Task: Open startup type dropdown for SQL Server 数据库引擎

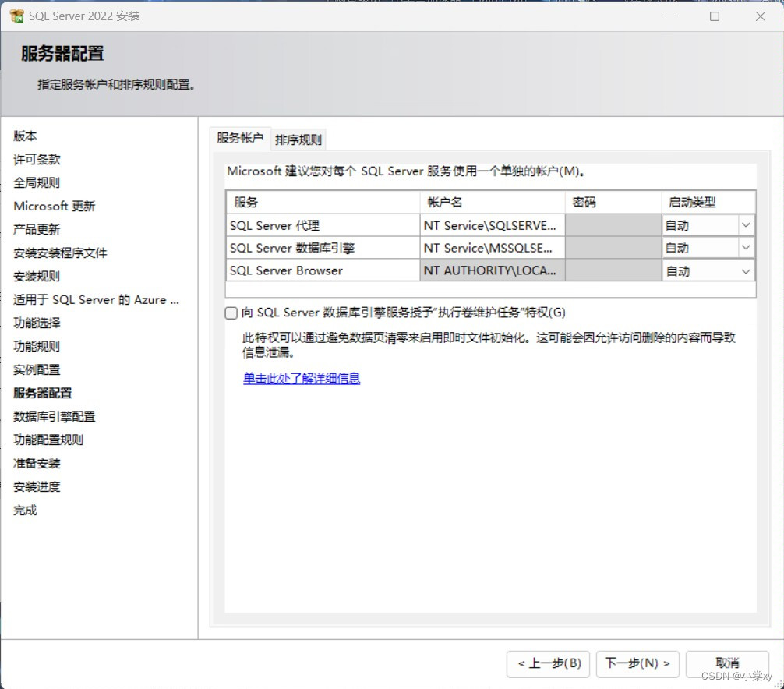Action: click(x=746, y=248)
